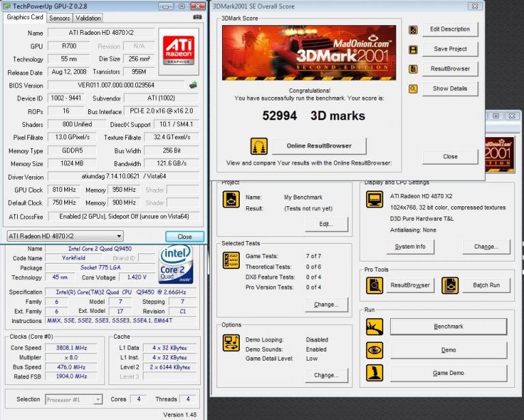Click the ATI Radeon logo in GPU-Z
Viewport: 524px width, 420px height.
(x=178, y=51)
